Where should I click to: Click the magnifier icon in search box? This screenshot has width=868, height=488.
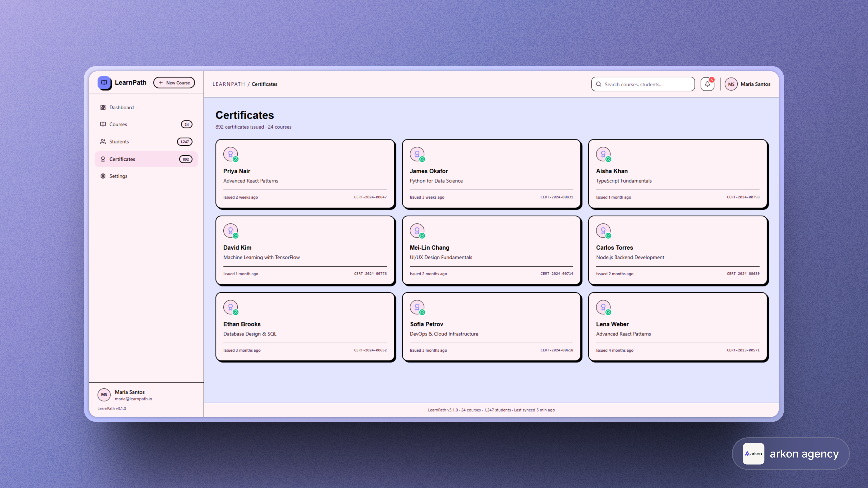point(598,84)
